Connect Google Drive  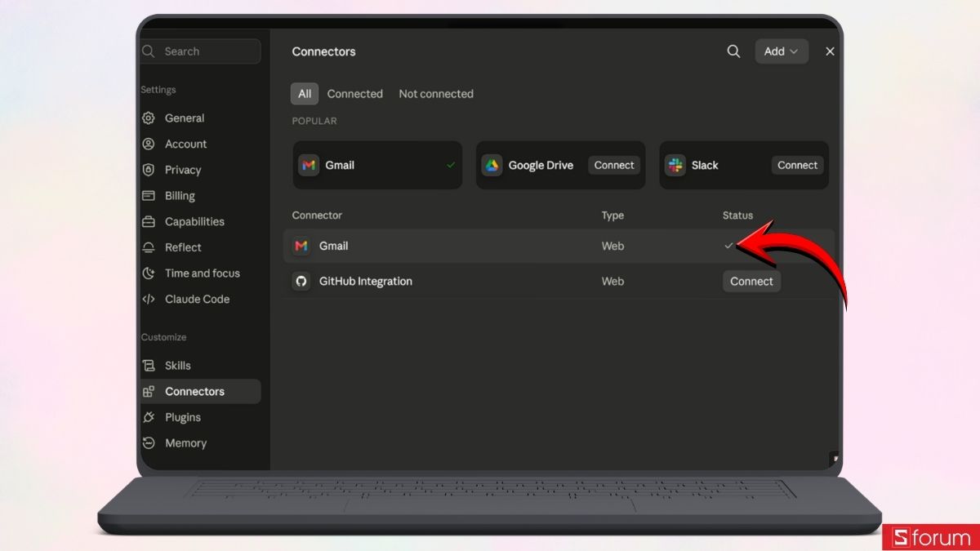(614, 165)
